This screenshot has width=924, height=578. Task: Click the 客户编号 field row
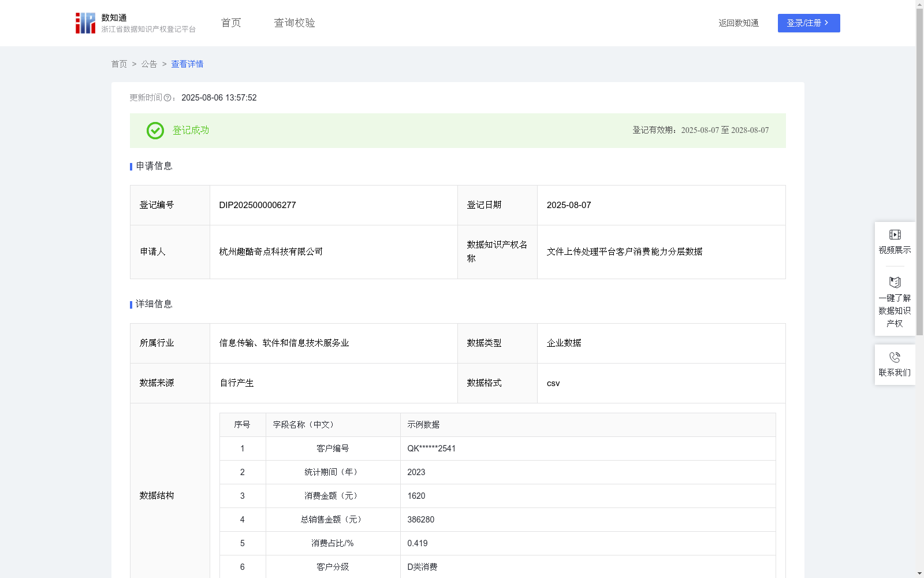click(497, 449)
